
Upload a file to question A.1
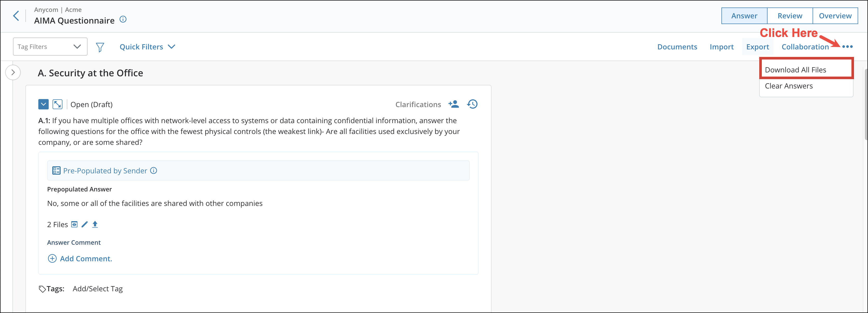pyautogui.click(x=95, y=224)
